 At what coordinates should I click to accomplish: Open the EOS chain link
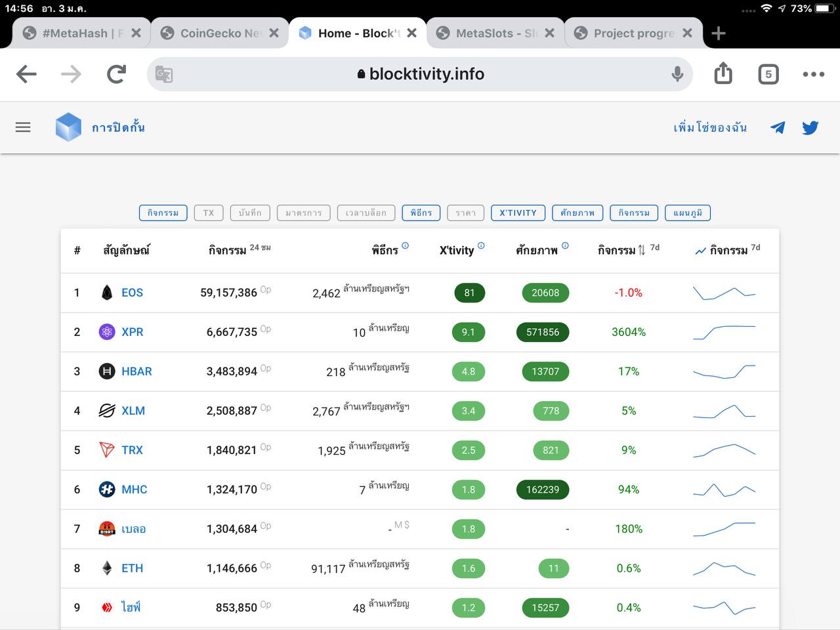tap(132, 293)
